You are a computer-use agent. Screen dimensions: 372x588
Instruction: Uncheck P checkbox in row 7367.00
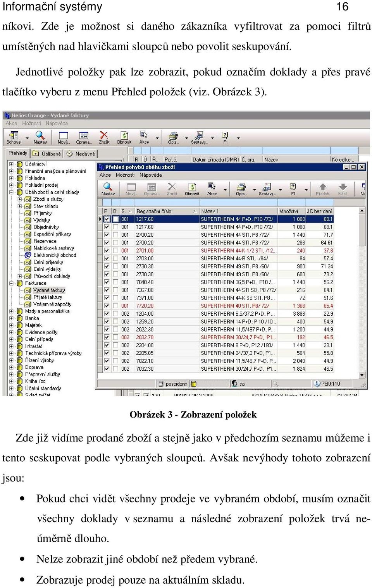(x=107, y=290)
